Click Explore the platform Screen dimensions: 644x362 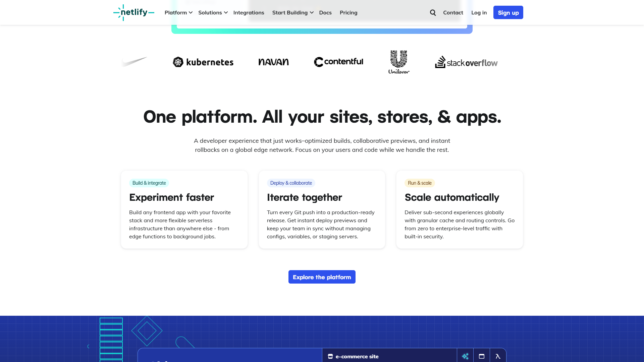pos(322,277)
